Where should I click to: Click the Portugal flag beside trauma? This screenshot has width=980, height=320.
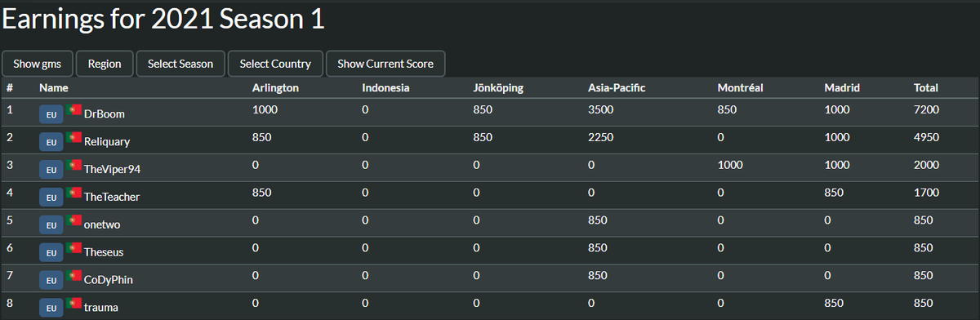[74, 303]
